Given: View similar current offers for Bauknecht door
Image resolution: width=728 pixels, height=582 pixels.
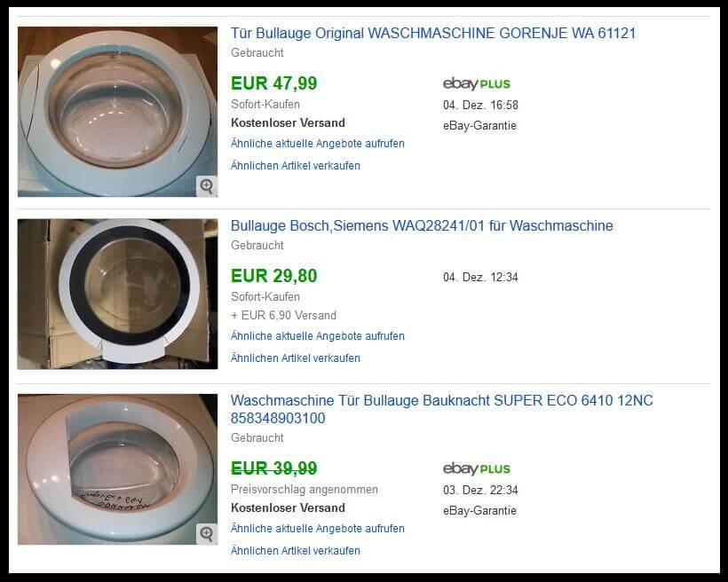Looking at the screenshot, I should [x=318, y=529].
